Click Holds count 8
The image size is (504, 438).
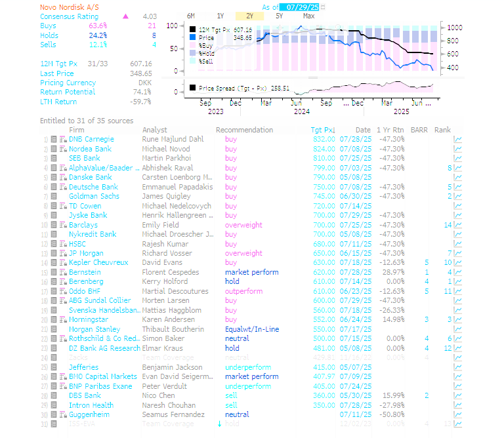154,35
